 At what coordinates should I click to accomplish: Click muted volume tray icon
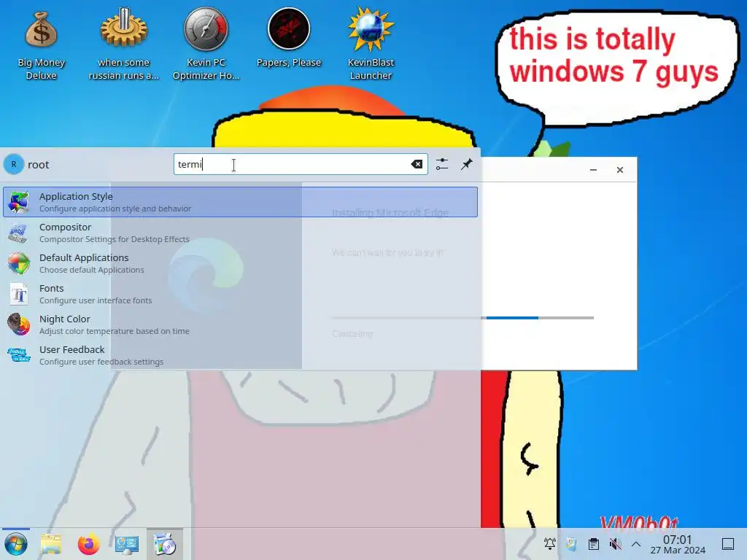[x=615, y=544]
